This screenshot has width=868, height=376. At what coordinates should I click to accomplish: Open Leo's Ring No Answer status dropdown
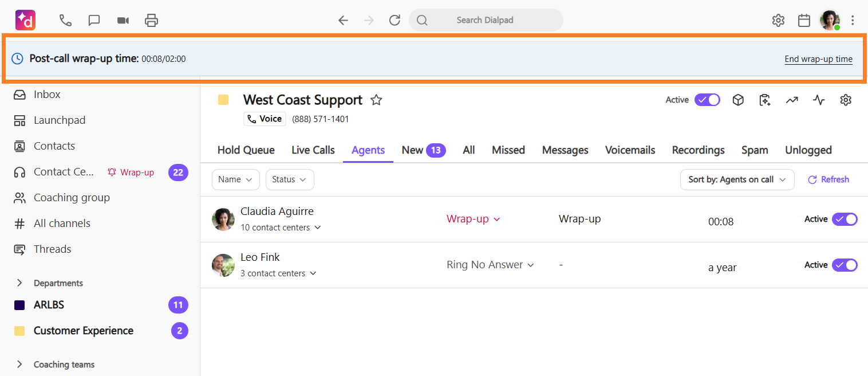[x=490, y=265]
